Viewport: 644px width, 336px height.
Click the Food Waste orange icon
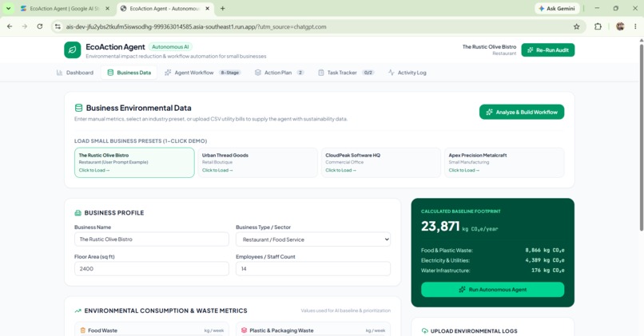(x=82, y=330)
